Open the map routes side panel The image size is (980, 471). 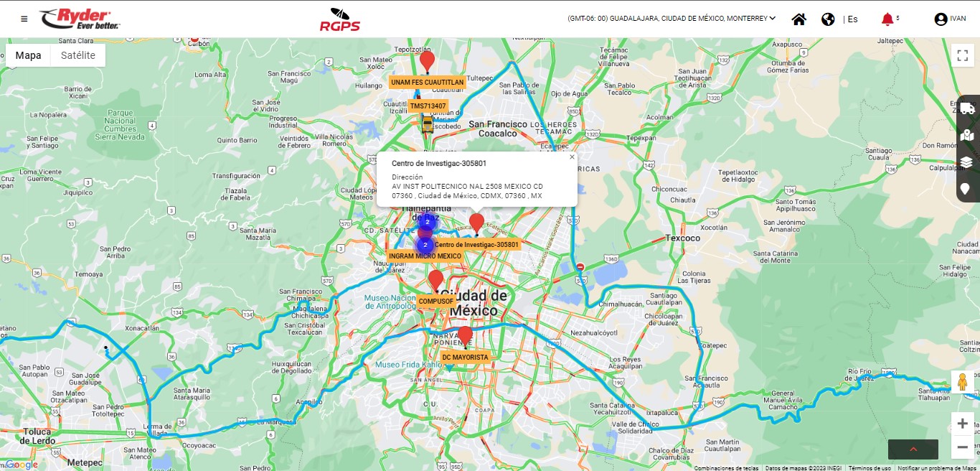(x=967, y=135)
